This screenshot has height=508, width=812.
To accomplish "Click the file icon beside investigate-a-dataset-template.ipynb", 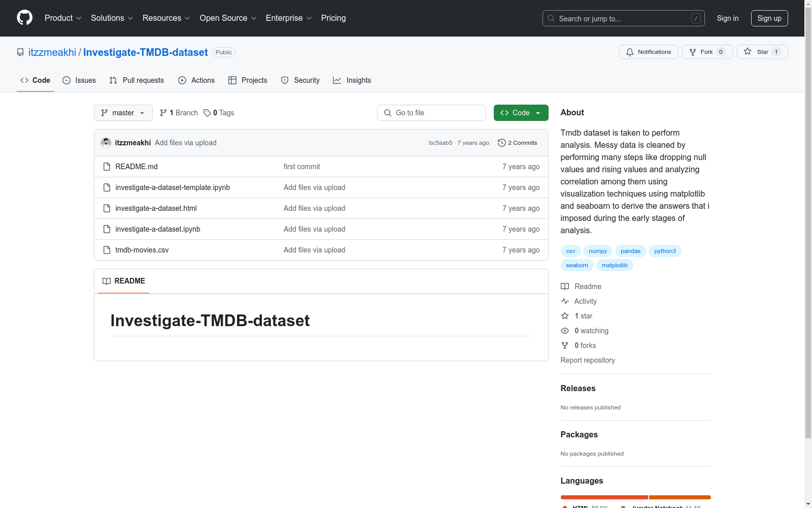I will coord(107,187).
